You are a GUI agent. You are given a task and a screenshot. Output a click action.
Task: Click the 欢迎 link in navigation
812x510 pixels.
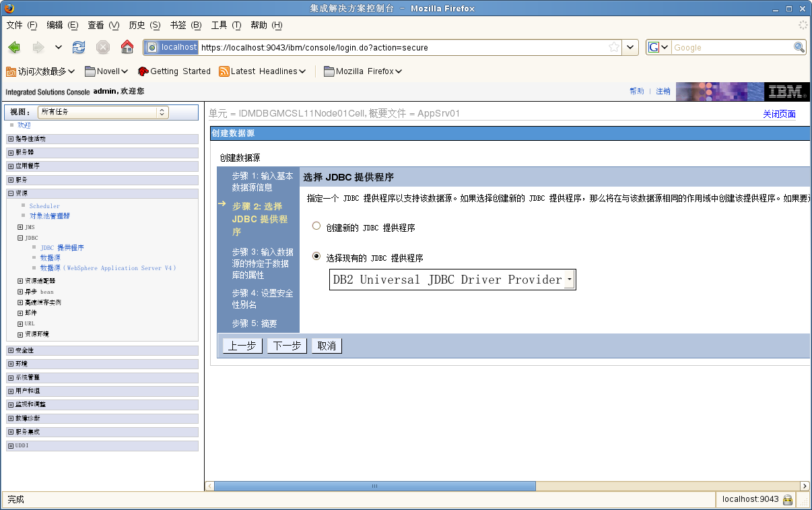pyautogui.click(x=24, y=125)
